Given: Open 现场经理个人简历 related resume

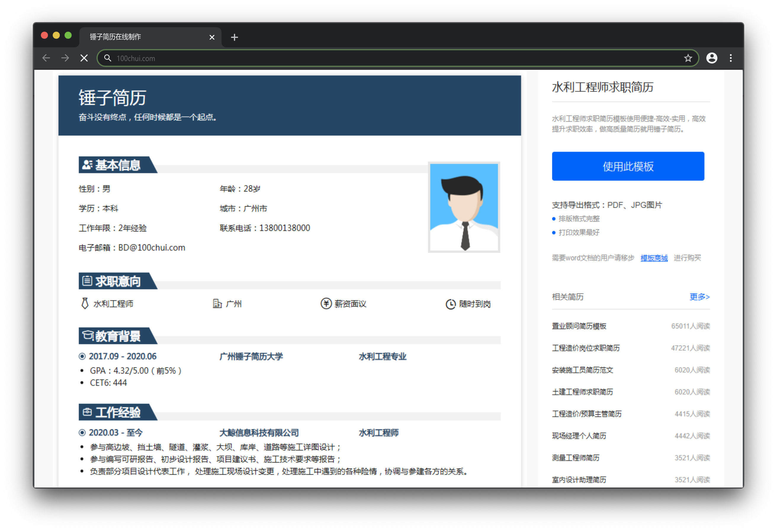Looking at the screenshot, I should pyautogui.click(x=579, y=436).
